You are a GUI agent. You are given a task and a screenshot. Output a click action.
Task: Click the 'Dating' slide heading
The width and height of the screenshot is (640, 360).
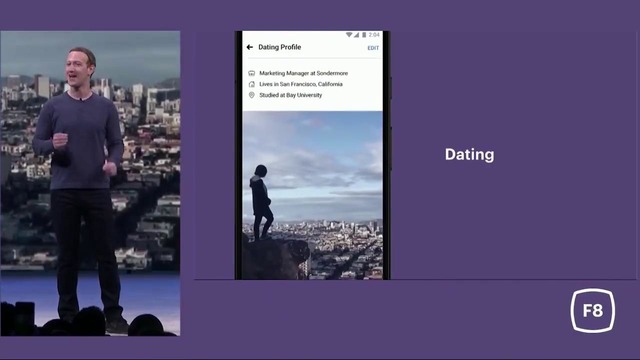click(x=469, y=155)
